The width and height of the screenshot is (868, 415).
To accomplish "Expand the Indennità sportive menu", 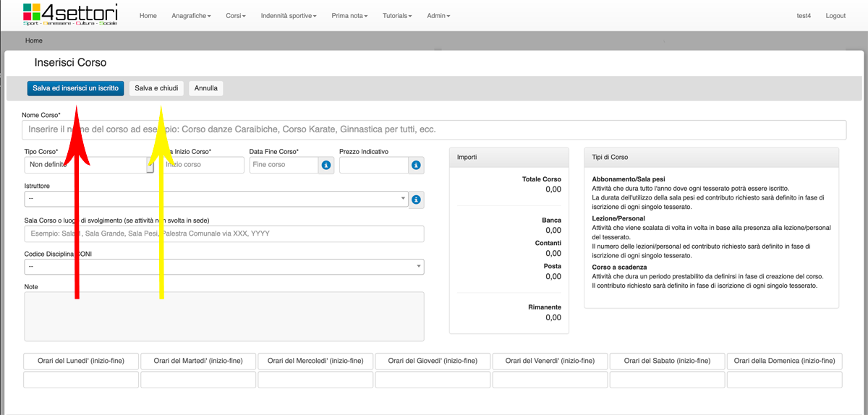I will (289, 16).
